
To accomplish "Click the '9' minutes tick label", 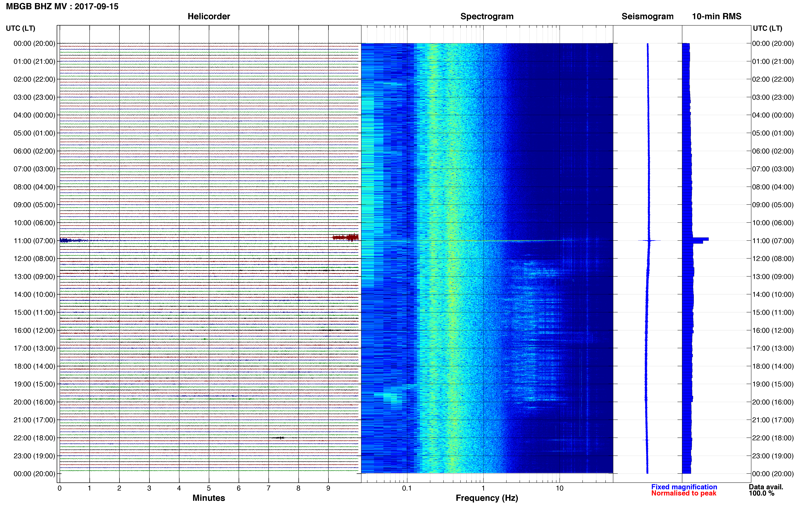I will tap(328, 488).
